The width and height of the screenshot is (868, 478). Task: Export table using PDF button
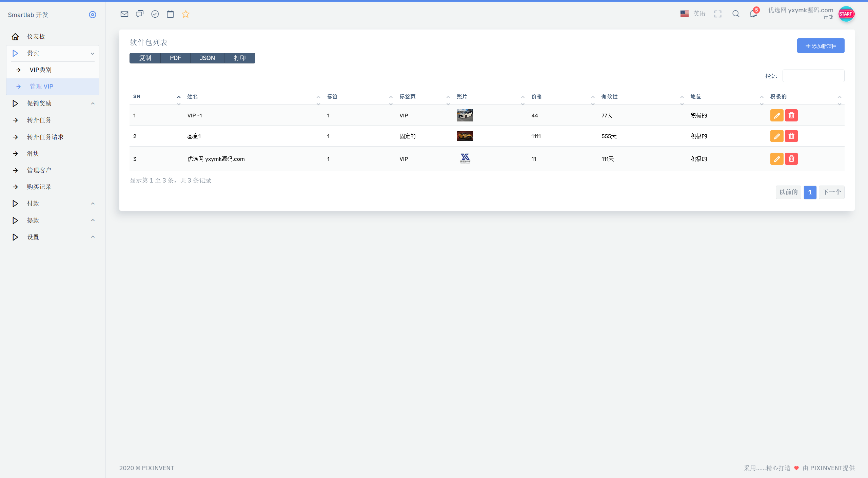pos(175,58)
